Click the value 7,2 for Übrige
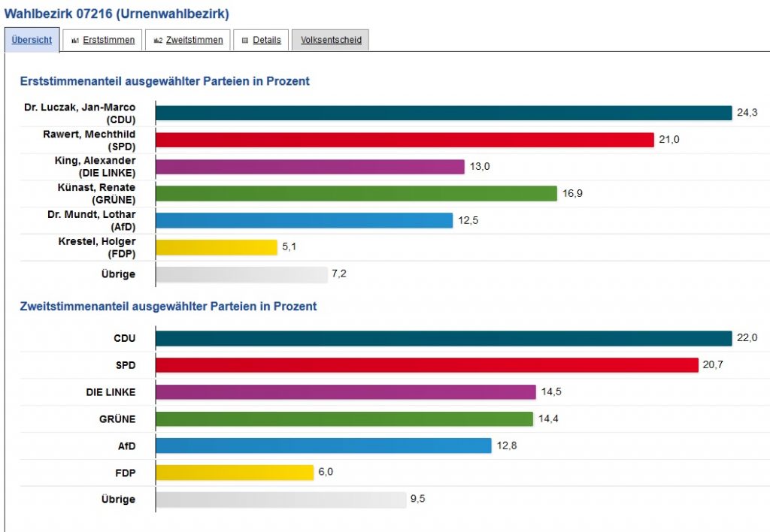 point(339,274)
